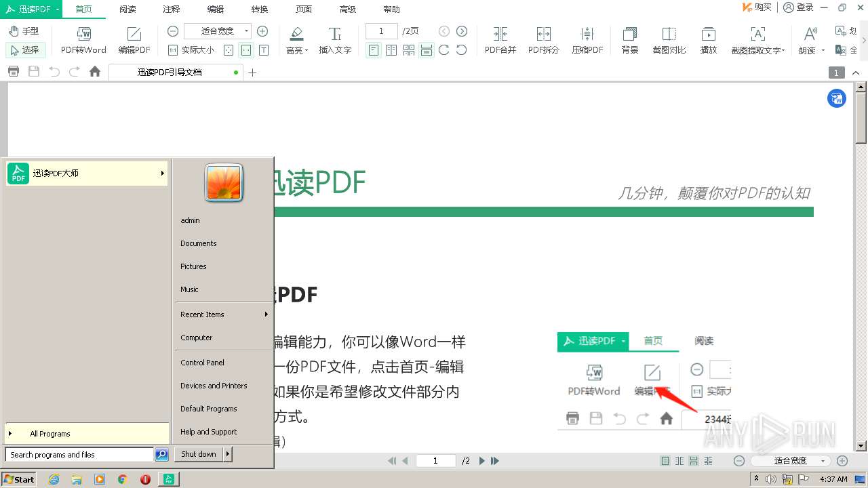Open the 编辑 ribbon tab
This screenshot has width=868, height=488.
(x=216, y=9)
